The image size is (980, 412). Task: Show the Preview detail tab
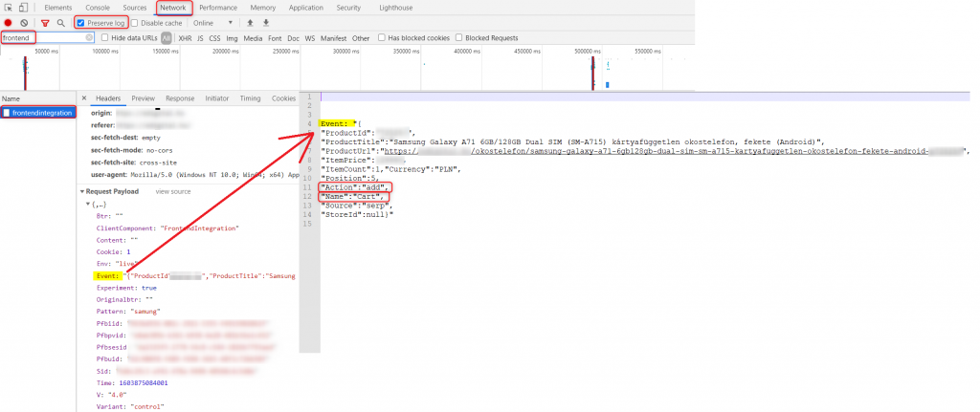click(144, 98)
